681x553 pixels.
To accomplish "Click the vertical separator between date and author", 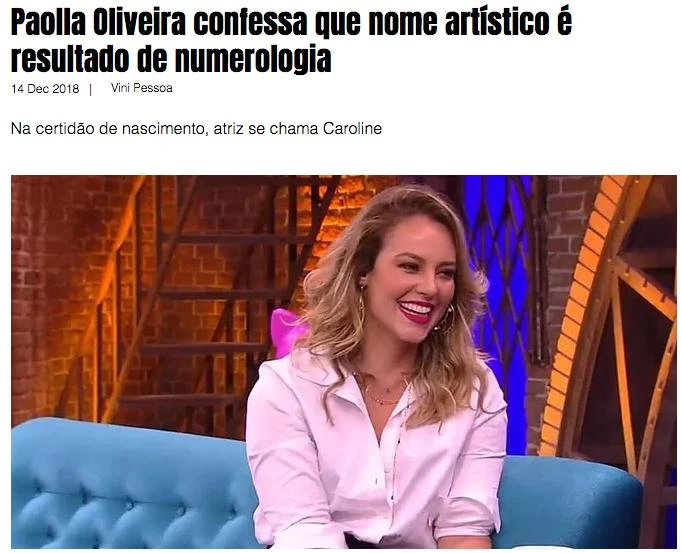I will [x=90, y=89].
